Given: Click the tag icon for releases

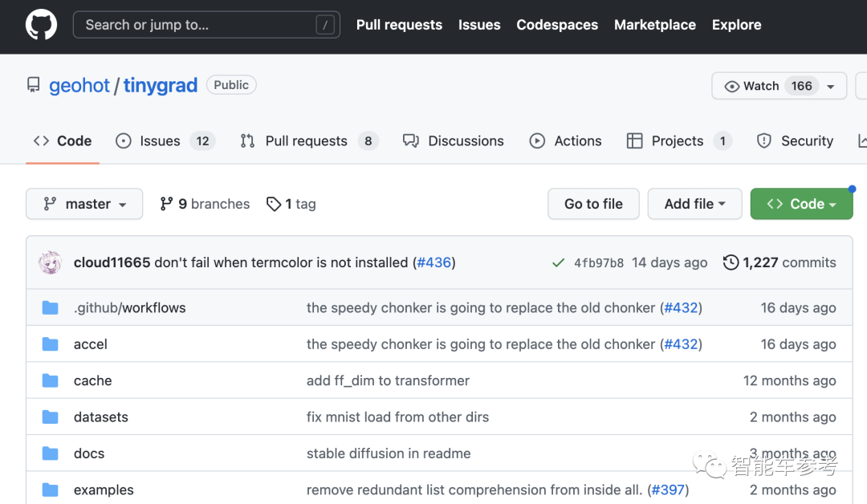Looking at the screenshot, I should click(274, 204).
